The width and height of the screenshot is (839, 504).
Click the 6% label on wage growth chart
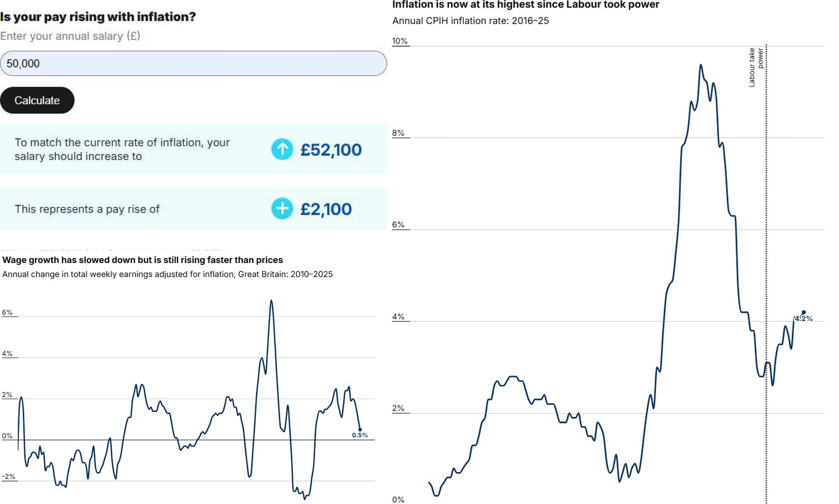coord(7,313)
